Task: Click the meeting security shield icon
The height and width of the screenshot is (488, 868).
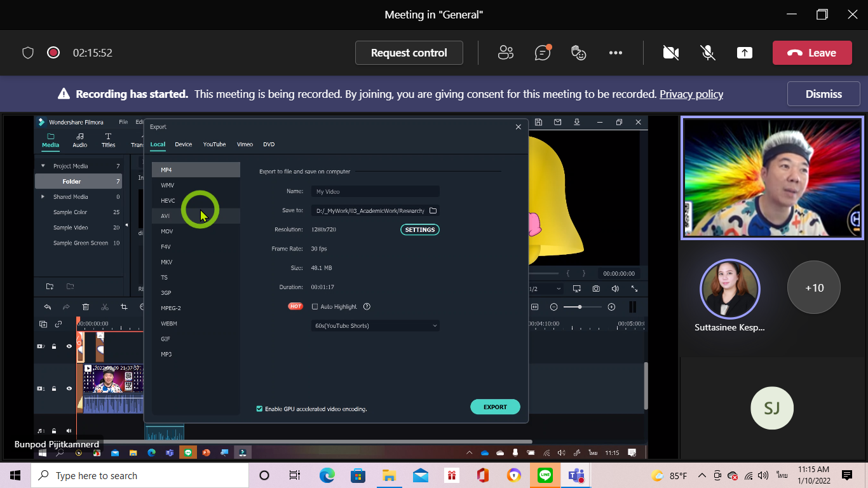Action: click(x=28, y=53)
